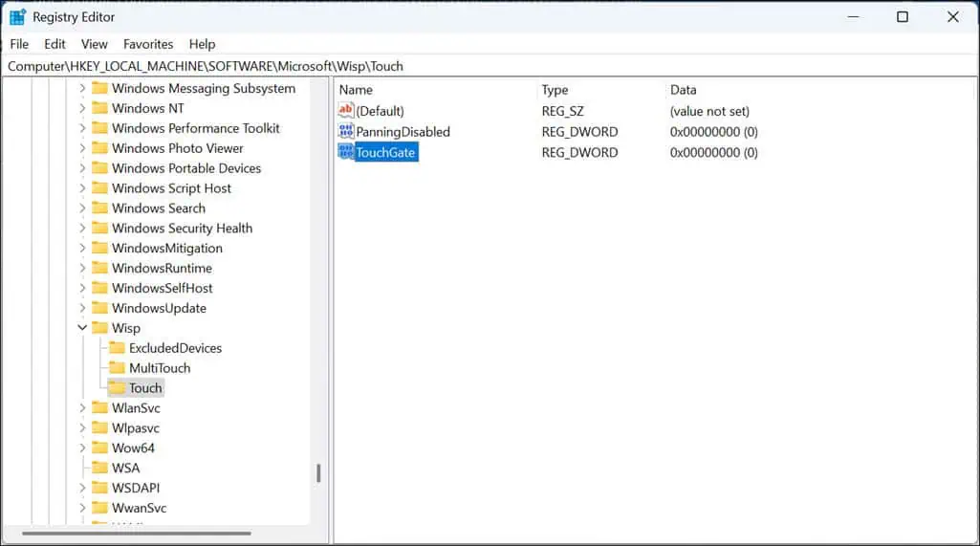Select the Windows NT folder icon
Screen dimensions: 980x546
click(99, 108)
